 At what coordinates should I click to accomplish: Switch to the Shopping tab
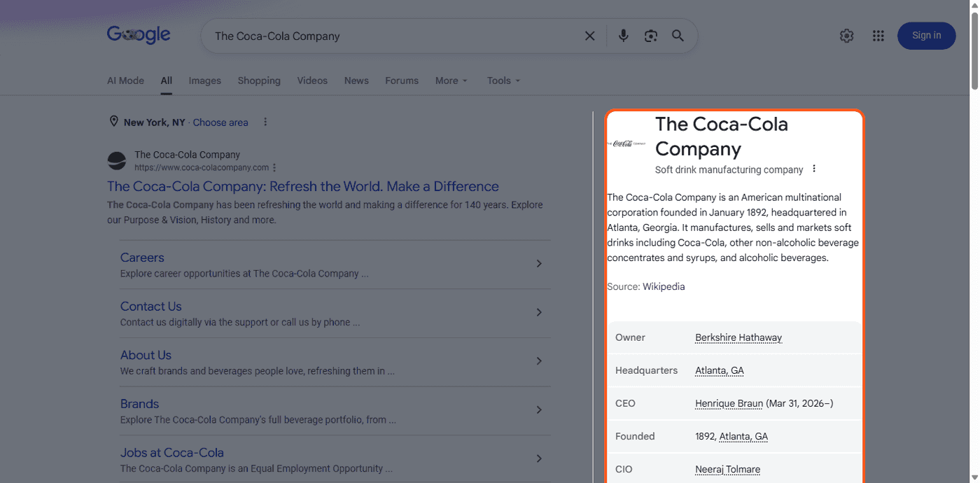point(259,80)
